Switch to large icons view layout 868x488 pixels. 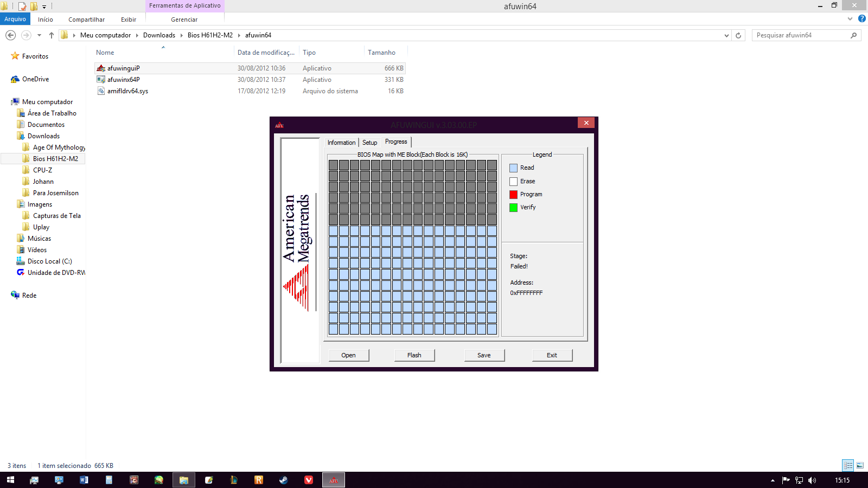coord(860,465)
